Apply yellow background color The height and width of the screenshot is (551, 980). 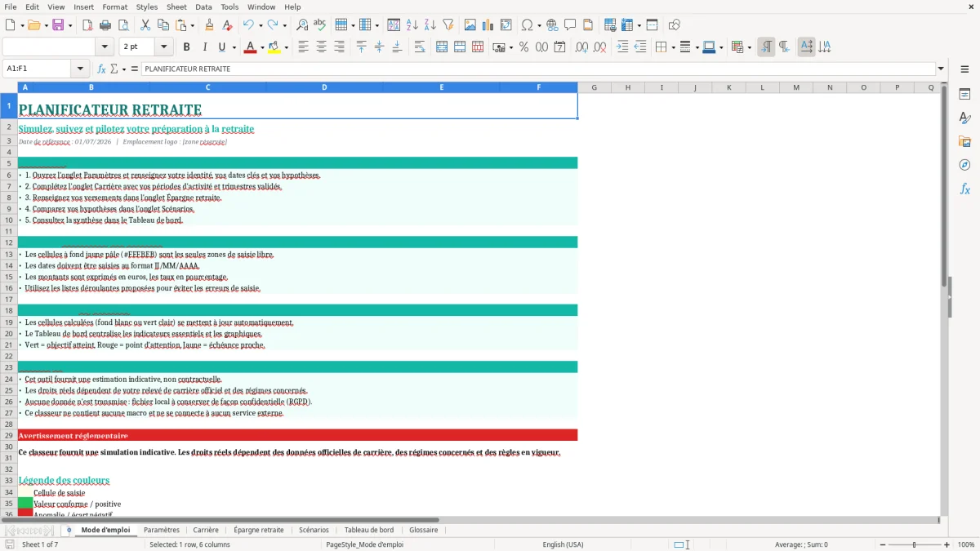click(274, 47)
